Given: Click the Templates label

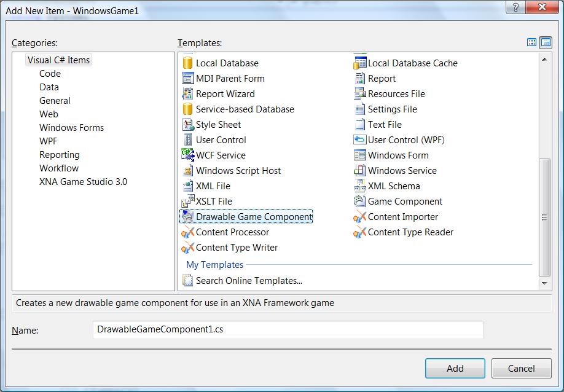Looking at the screenshot, I should click(x=200, y=43).
